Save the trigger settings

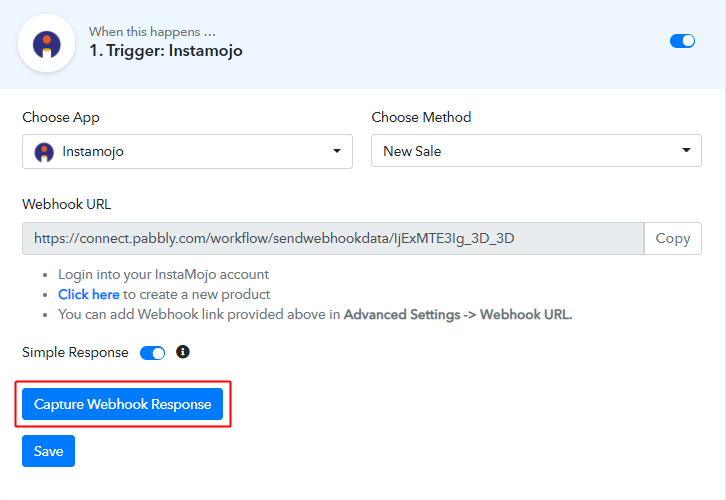pyautogui.click(x=49, y=451)
